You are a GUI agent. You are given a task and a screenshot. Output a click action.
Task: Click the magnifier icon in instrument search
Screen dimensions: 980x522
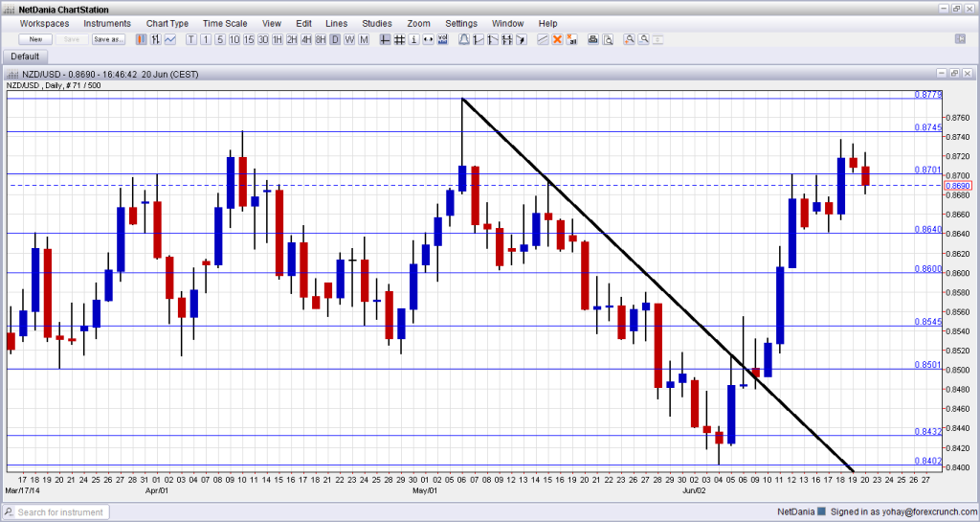(x=11, y=512)
